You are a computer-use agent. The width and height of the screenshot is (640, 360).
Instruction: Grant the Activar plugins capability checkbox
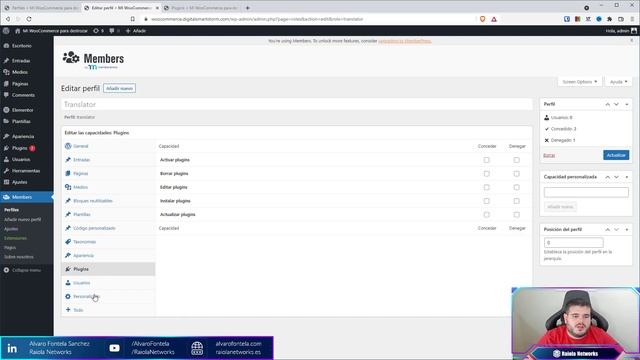(487, 160)
